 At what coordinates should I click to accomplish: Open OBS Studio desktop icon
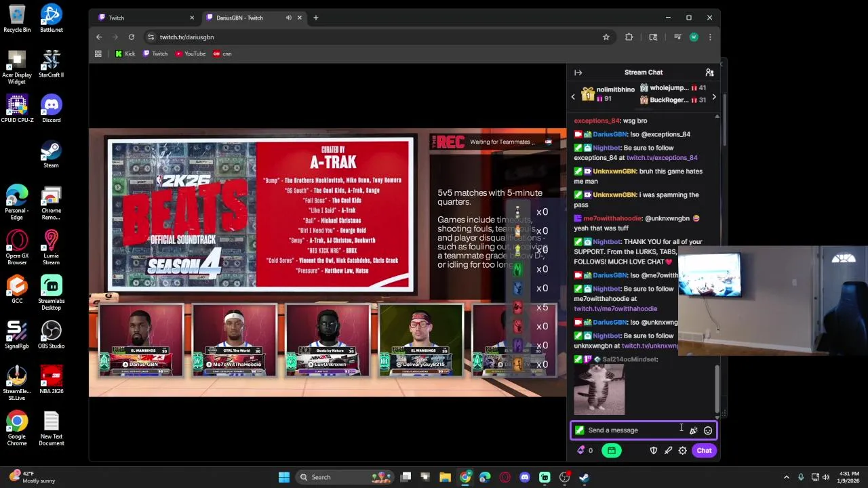click(52, 335)
